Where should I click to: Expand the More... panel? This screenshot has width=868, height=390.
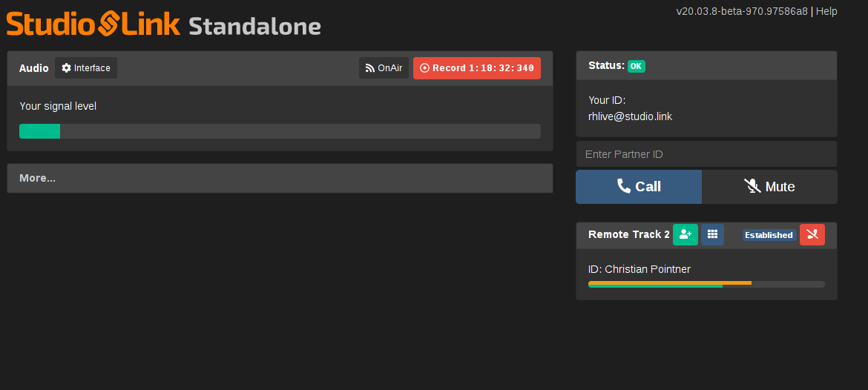click(280, 178)
